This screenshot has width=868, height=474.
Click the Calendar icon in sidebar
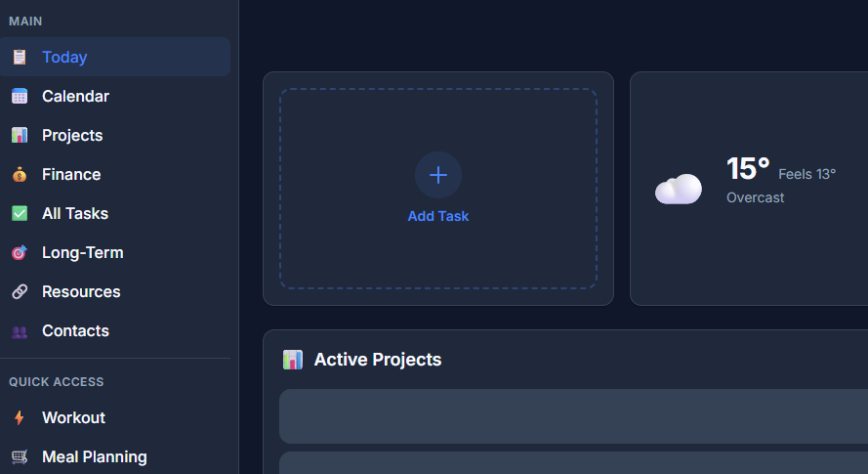pyautogui.click(x=20, y=96)
